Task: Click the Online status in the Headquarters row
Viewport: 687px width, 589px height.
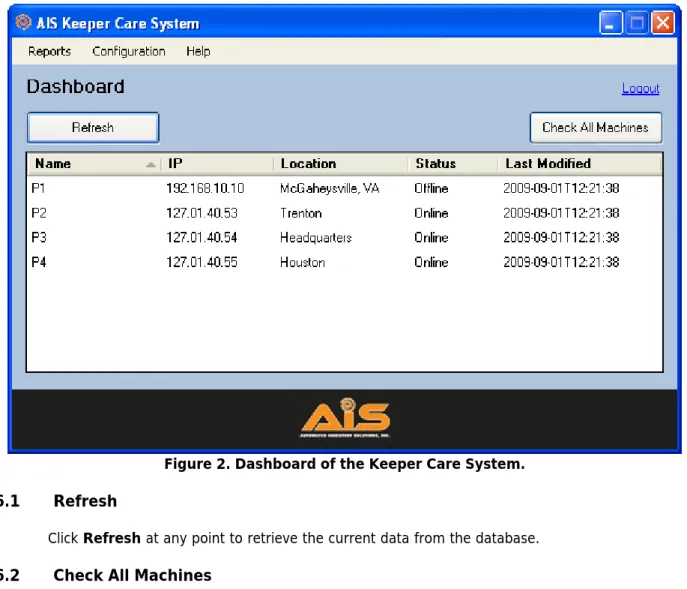Action: pos(431,238)
